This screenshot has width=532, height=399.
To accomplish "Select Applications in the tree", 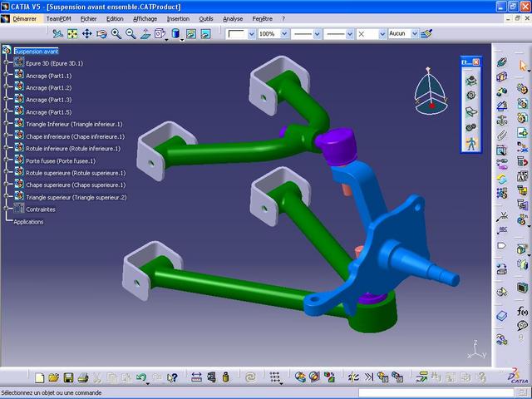I will [28, 222].
